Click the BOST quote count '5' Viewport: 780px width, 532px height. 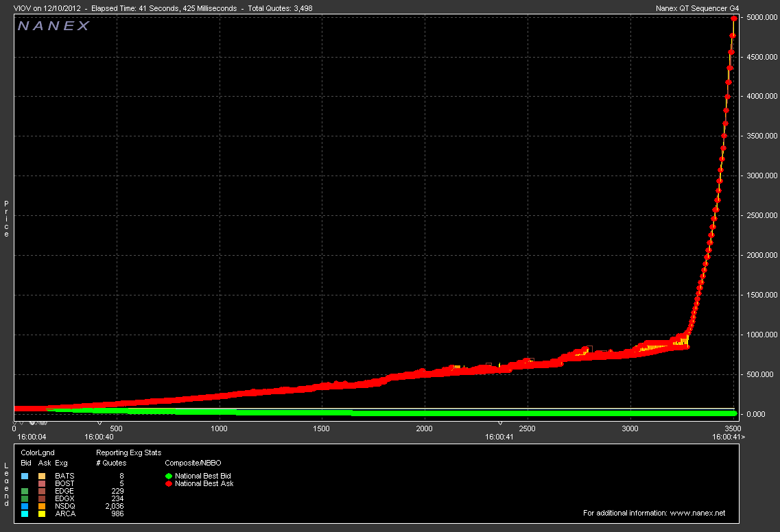tap(122, 483)
